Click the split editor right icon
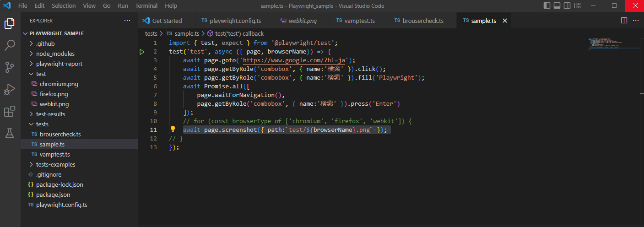The width and height of the screenshot is (644, 227). (x=624, y=21)
